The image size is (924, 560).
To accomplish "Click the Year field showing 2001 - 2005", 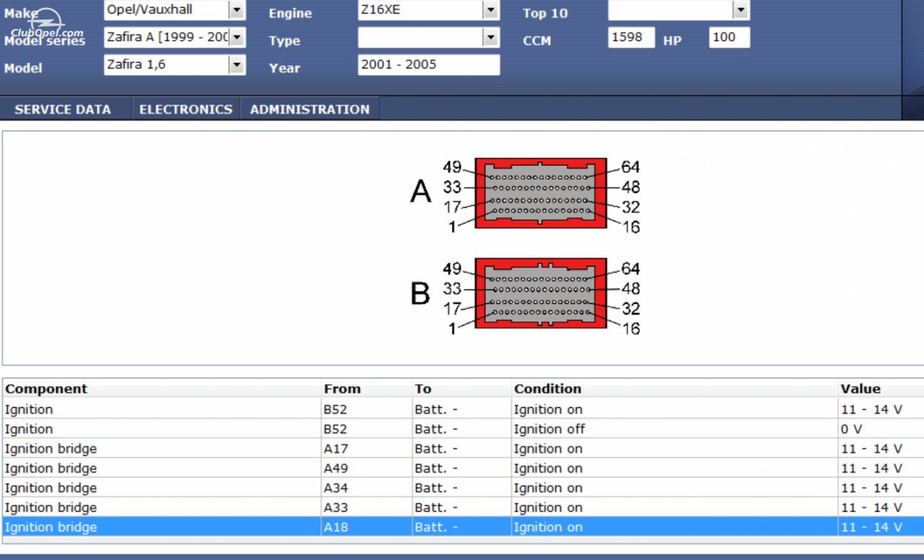I will 429,65.
